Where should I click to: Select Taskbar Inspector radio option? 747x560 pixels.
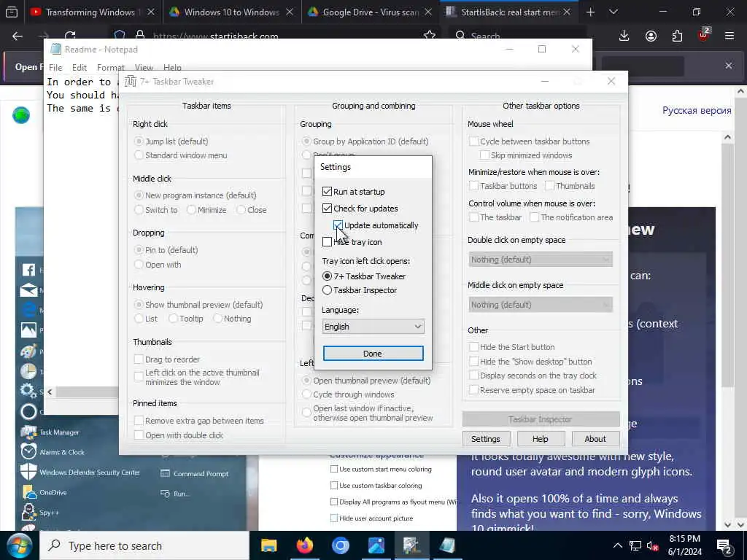click(x=327, y=290)
